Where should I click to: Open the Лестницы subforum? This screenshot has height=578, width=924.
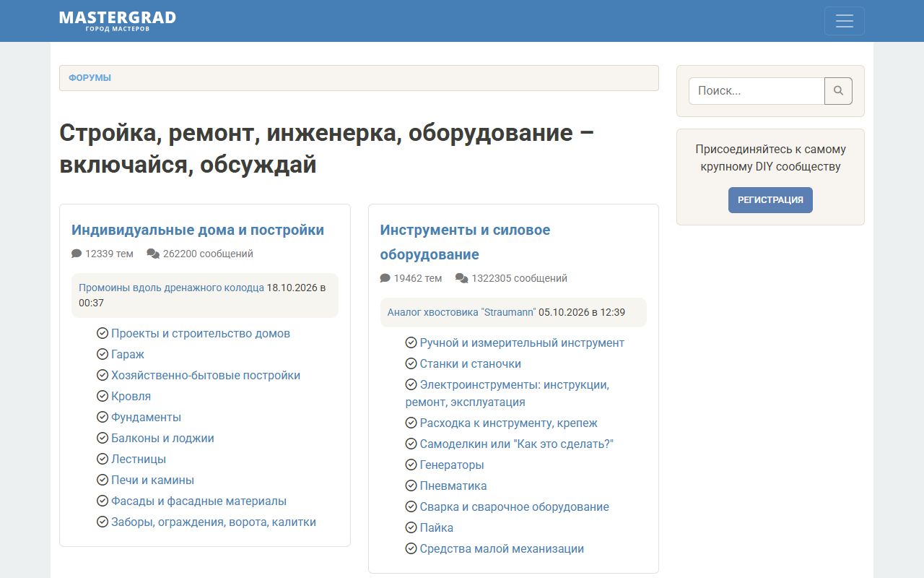pos(139,459)
